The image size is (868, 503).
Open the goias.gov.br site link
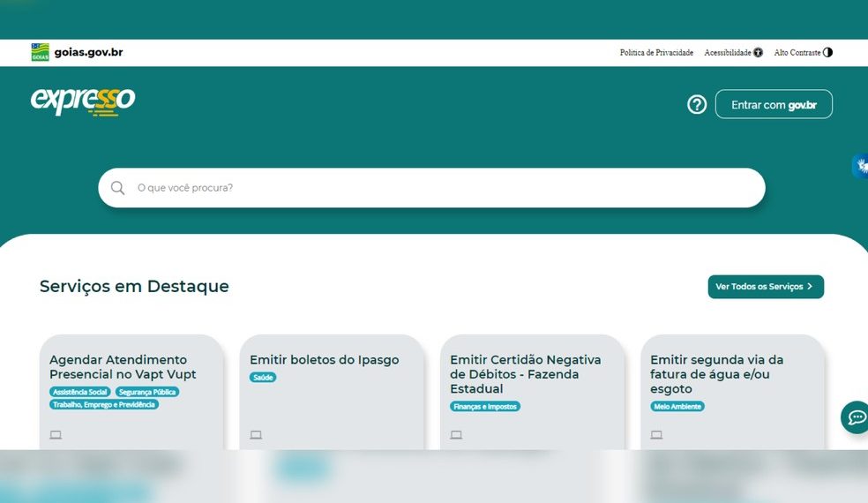coord(88,52)
